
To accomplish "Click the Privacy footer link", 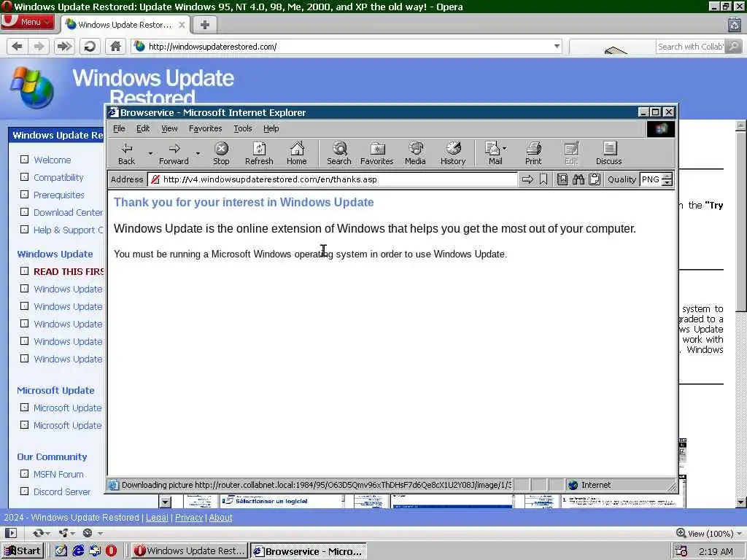I will pos(189,518).
